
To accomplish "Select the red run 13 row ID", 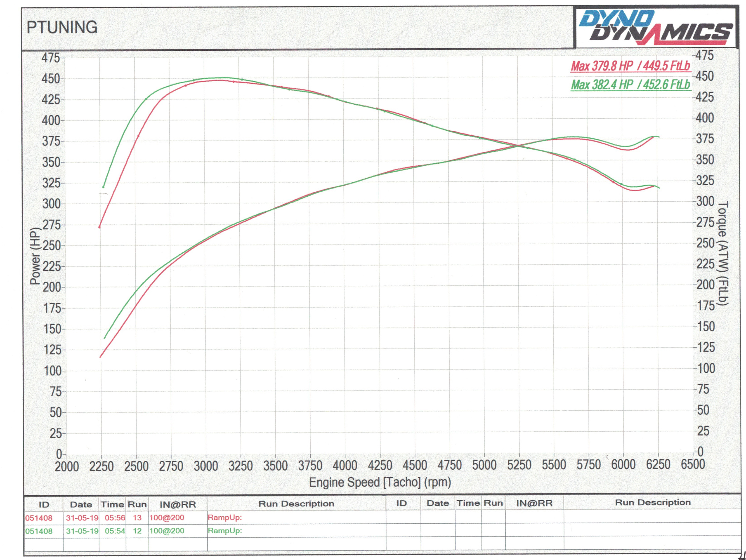I will coord(39,518).
